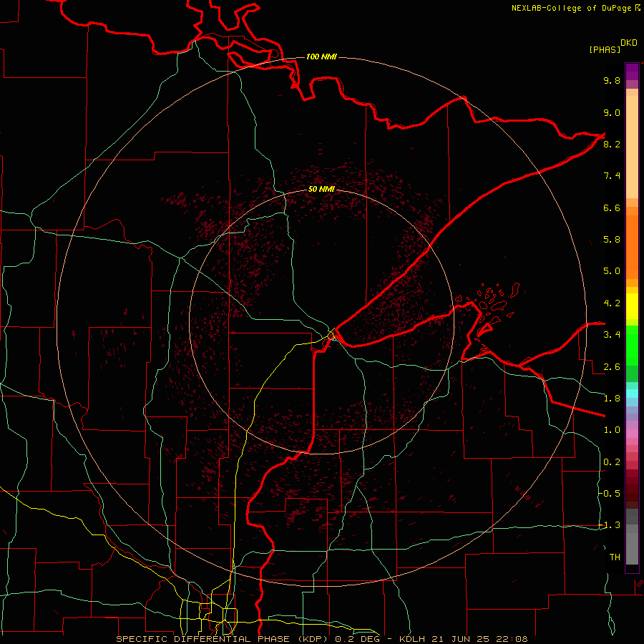
Task: Click the 5.8 scale value
Action: point(612,240)
